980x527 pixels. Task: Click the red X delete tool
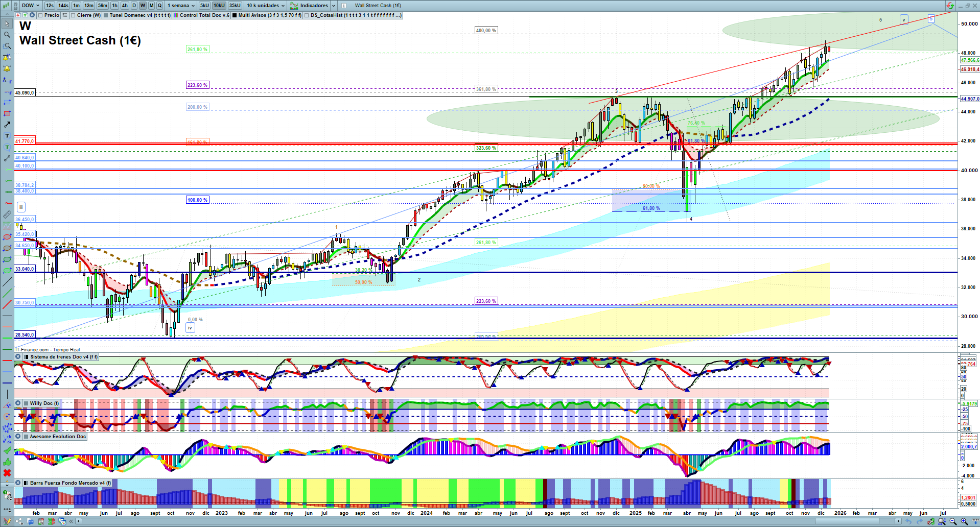pyautogui.click(x=7, y=473)
